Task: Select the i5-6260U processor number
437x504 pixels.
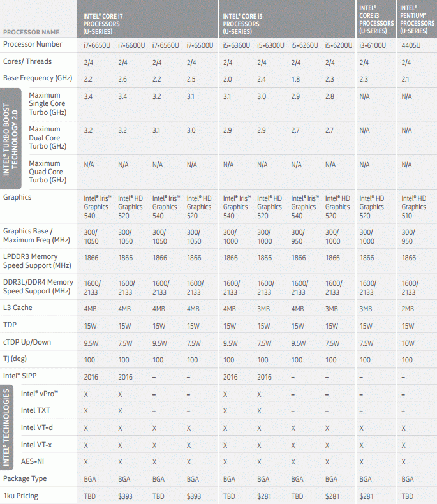Action: pos(304,45)
